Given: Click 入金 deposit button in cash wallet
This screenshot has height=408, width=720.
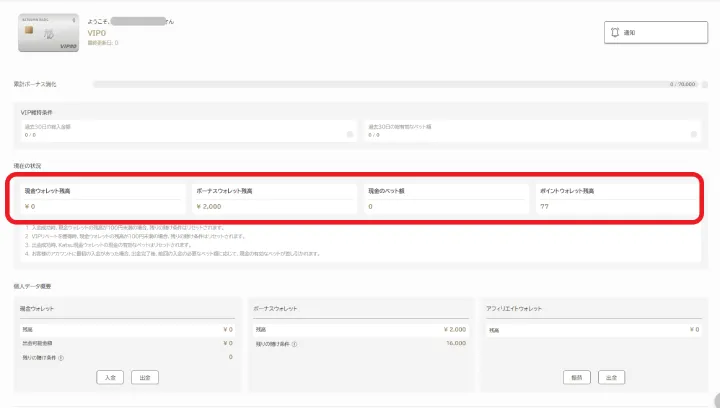Looking at the screenshot, I should click(x=110, y=377).
